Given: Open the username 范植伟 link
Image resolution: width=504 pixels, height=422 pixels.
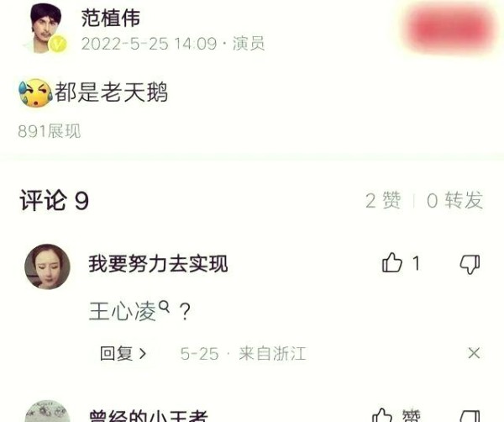Looking at the screenshot, I should [x=111, y=18].
